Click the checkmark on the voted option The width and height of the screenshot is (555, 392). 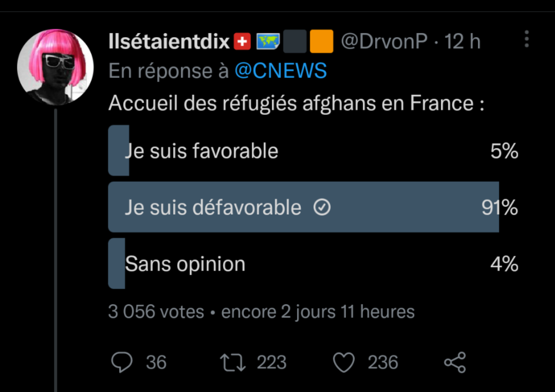[x=322, y=208]
